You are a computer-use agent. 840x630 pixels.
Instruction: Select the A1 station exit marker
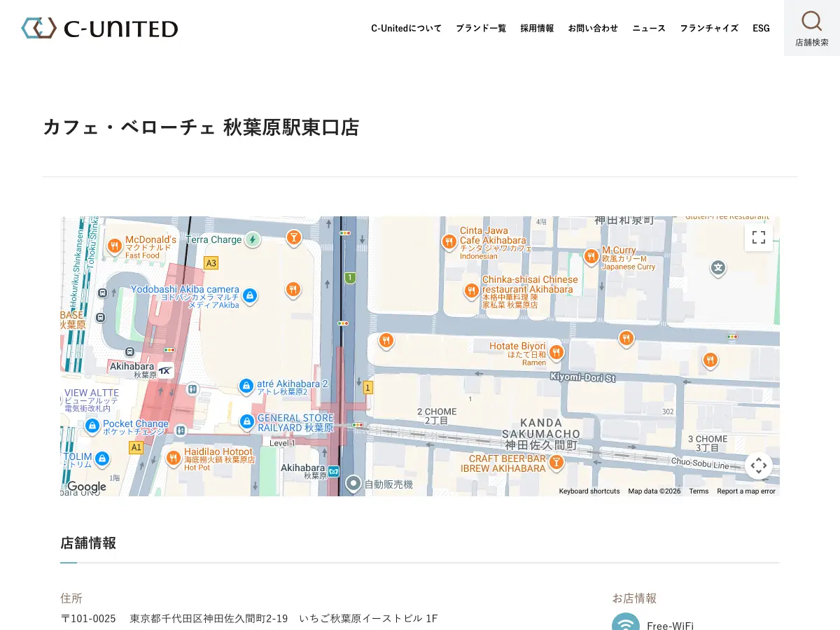(x=136, y=447)
